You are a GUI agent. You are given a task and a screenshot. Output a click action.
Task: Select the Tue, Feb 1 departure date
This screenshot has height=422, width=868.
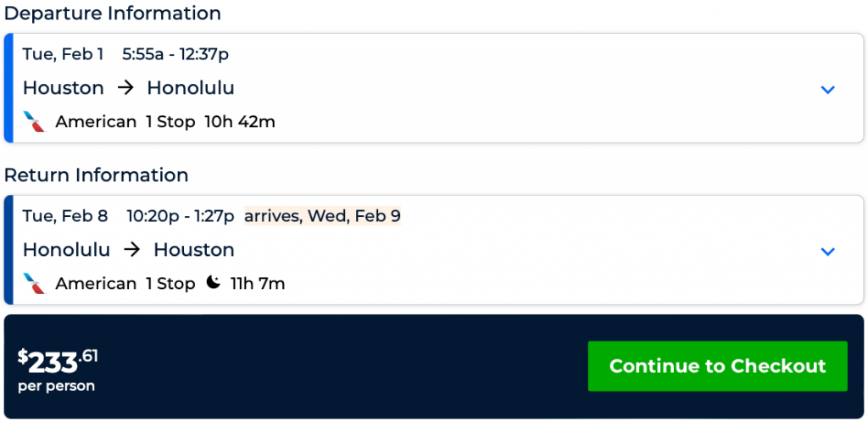[x=64, y=54]
